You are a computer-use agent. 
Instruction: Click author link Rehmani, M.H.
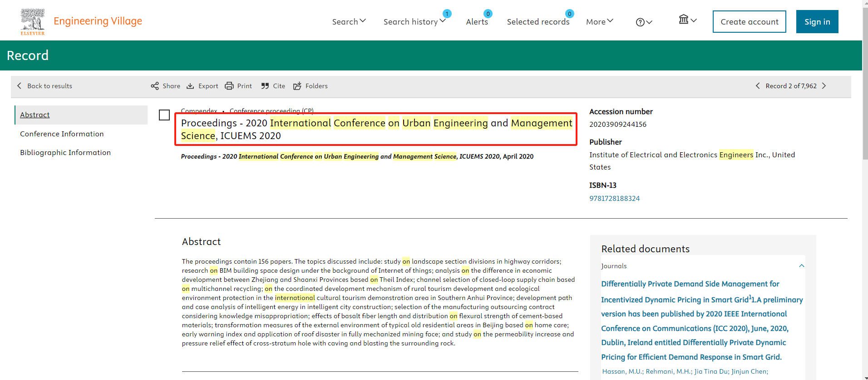click(x=669, y=371)
